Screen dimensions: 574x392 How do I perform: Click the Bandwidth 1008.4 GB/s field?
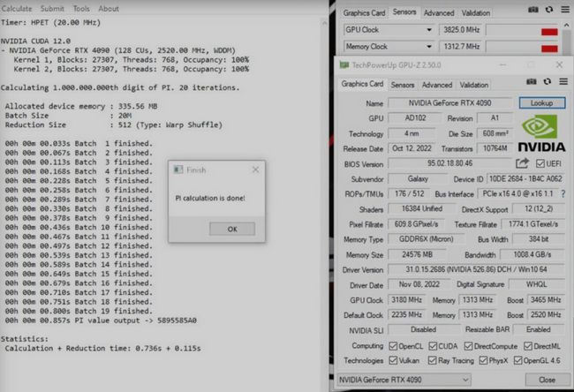coord(532,254)
